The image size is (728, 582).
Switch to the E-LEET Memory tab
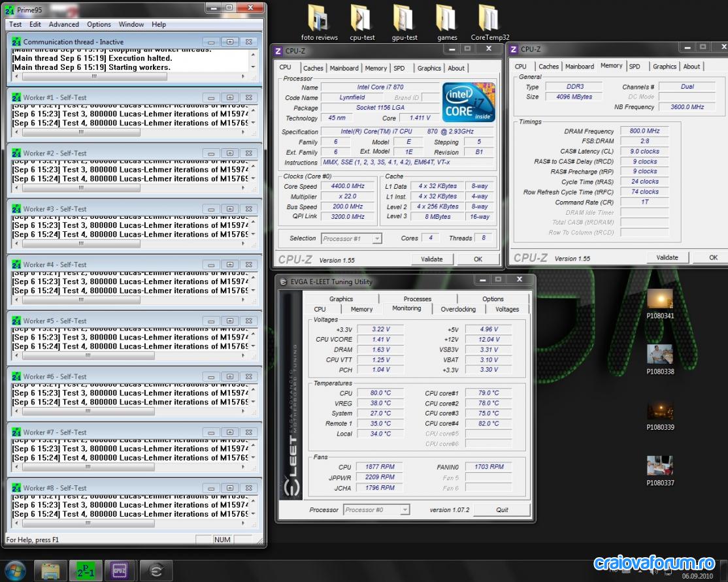[361, 309]
